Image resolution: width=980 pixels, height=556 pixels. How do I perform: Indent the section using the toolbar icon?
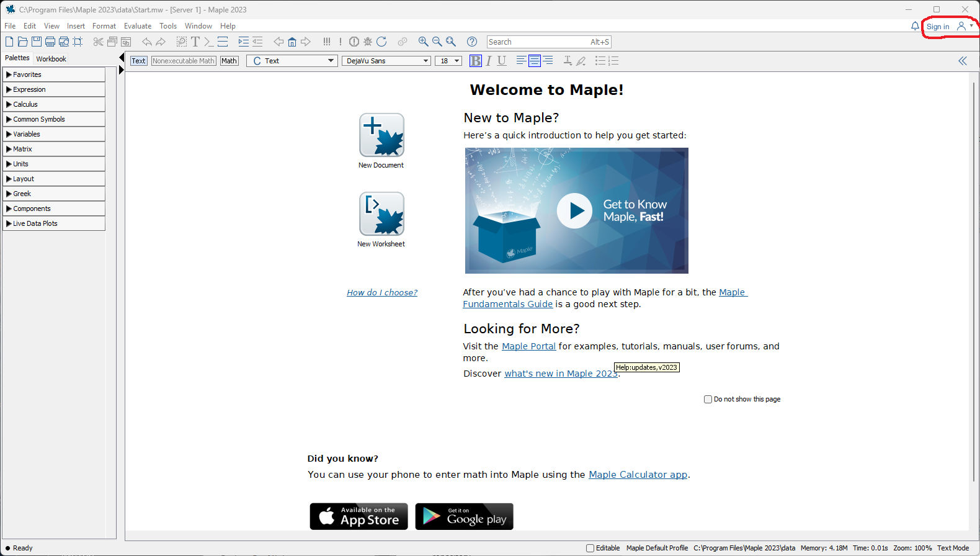pyautogui.click(x=244, y=42)
